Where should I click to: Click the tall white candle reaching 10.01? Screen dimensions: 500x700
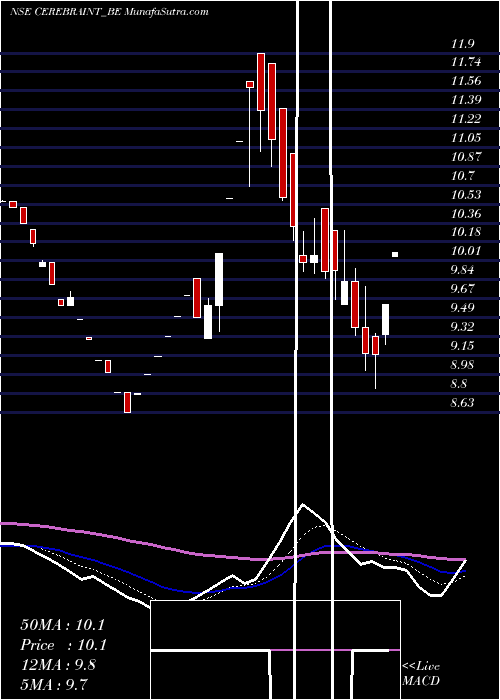point(219,279)
